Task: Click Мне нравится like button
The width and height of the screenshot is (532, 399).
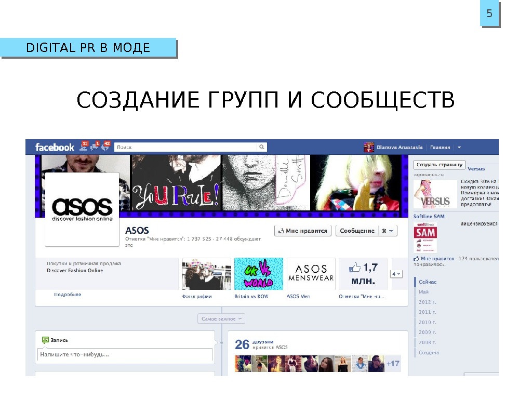Action: (x=303, y=231)
